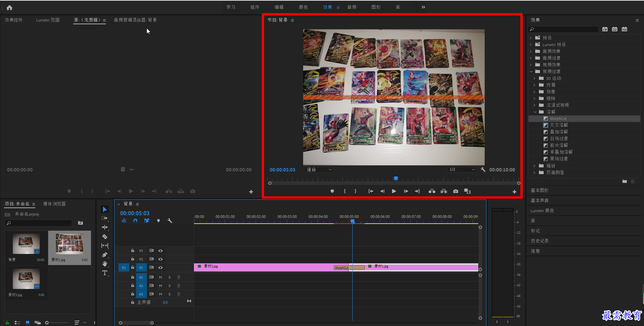Switch to the 学习 workspace

231,7
